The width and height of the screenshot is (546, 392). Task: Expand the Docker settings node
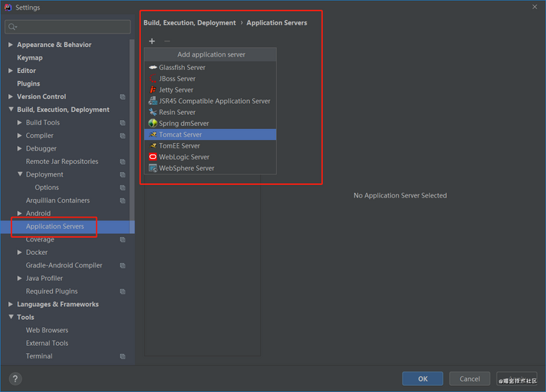coord(19,253)
